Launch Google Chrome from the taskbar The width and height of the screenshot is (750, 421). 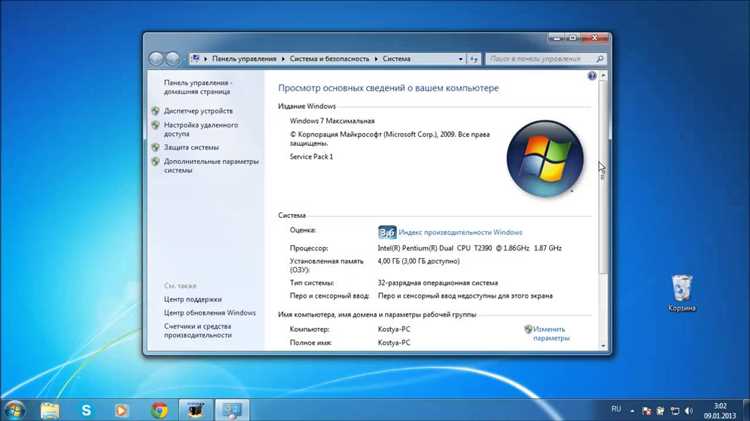click(158, 409)
